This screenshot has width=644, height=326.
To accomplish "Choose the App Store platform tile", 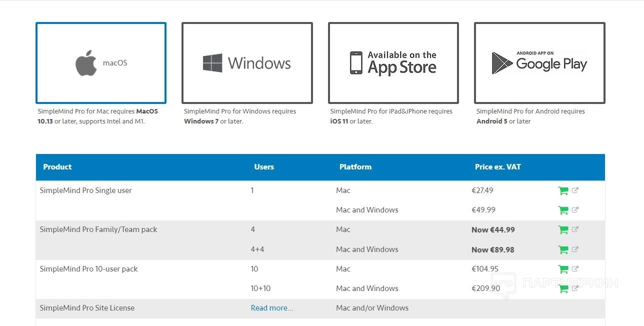I will pyautogui.click(x=393, y=63).
